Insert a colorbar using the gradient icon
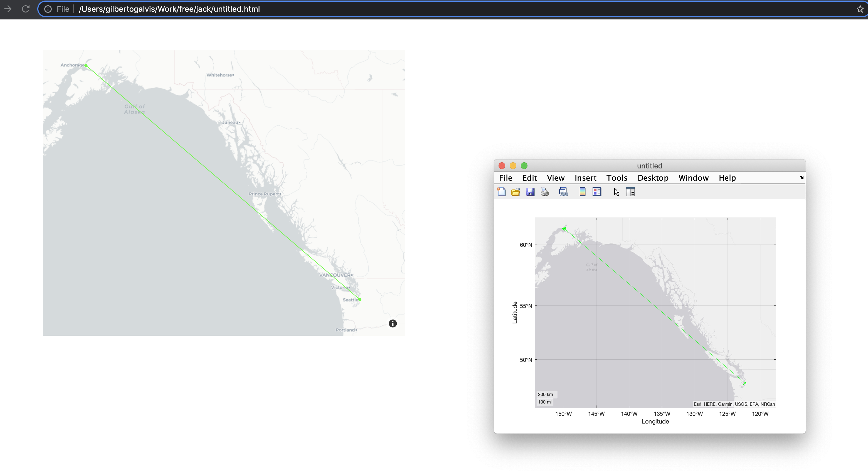Screen dimensions: 868x473 point(582,191)
